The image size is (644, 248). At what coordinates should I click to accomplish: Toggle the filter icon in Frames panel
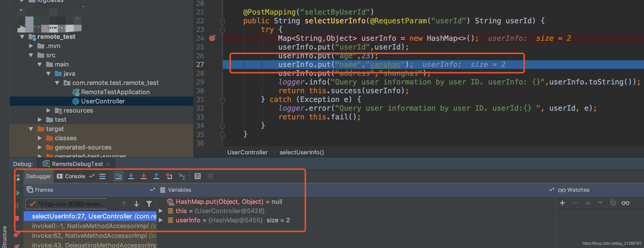pyautogui.click(x=149, y=204)
